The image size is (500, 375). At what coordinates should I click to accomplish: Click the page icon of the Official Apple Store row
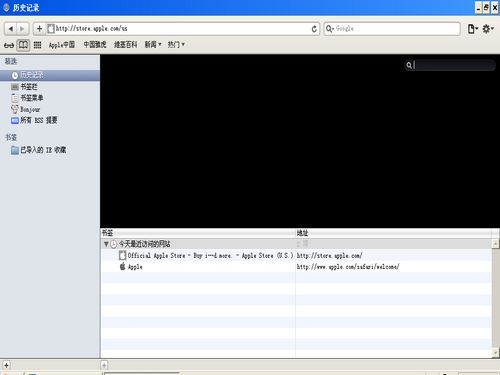pyautogui.click(x=123, y=255)
